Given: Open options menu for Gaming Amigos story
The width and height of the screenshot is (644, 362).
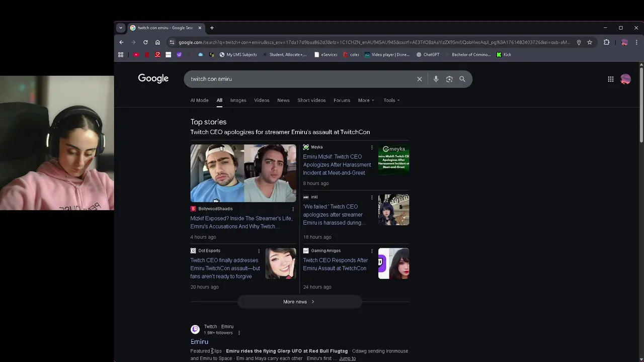Looking at the screenshot, I should pos(372,251).
